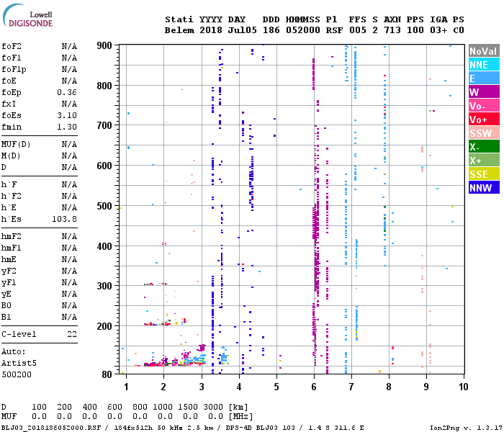Screen dimensions: 504x432
Task: Click the C-level value 22
Action: coord(72,334)
